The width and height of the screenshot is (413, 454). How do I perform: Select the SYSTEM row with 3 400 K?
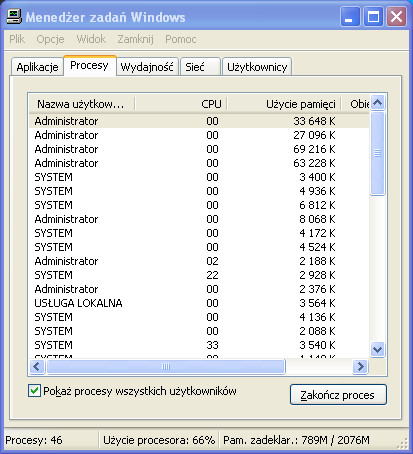point(199,177)
